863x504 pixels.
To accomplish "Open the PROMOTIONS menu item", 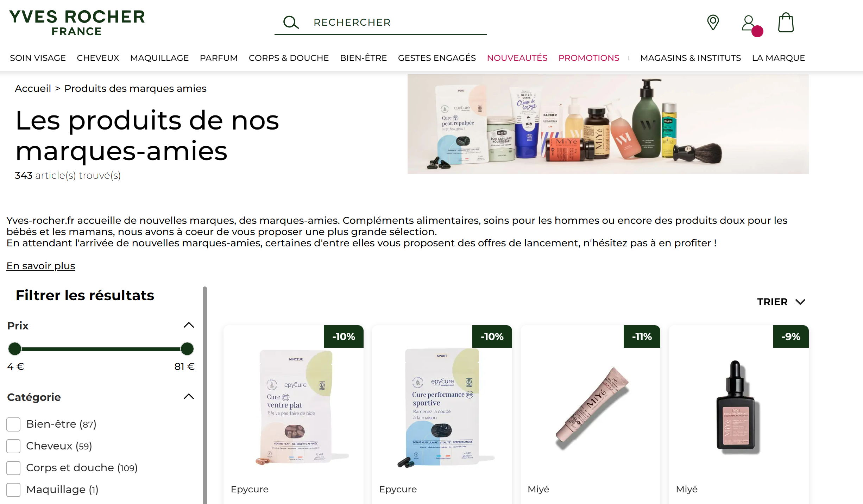I will coord(588,58).
